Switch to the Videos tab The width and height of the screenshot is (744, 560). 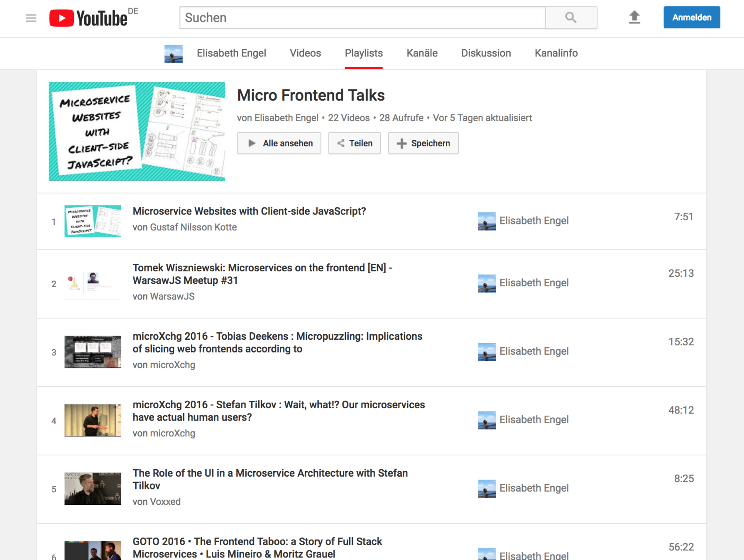coord(305,53)
